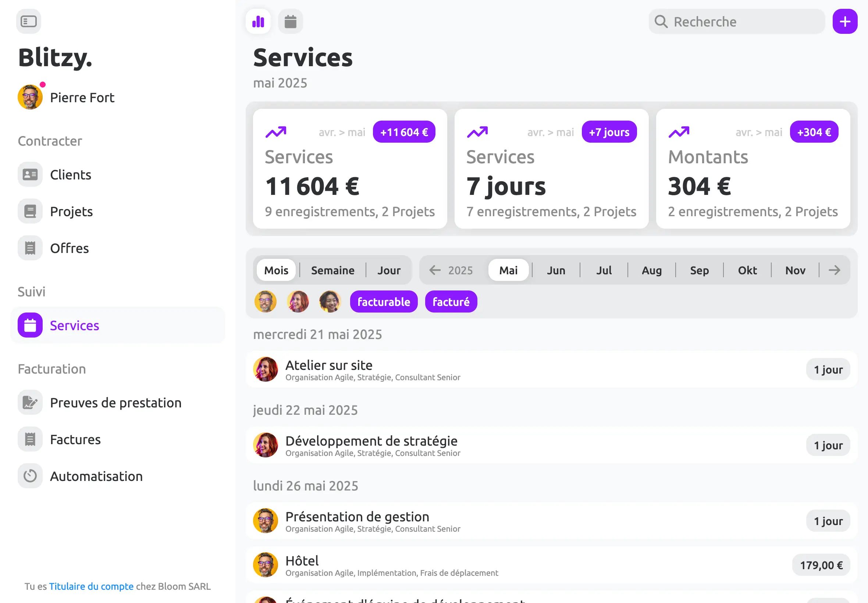The image size is (868, 603).
Task: Click 1 jour badge on Atelier sur site
Action: (828, 369)
